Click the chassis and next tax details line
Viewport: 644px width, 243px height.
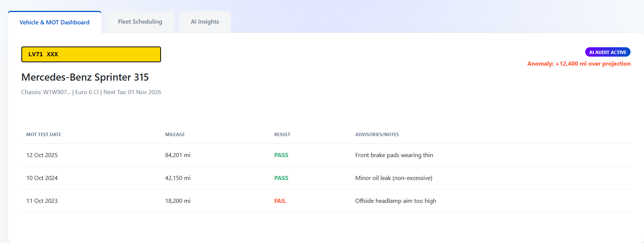click(91, 92)
